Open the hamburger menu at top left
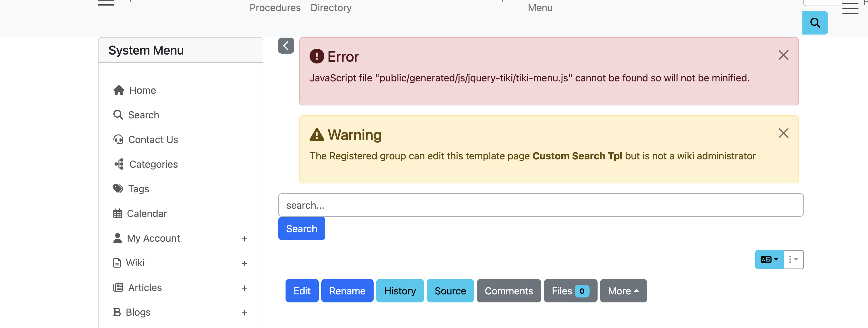868x328 pixels. (x=106, y=3)
